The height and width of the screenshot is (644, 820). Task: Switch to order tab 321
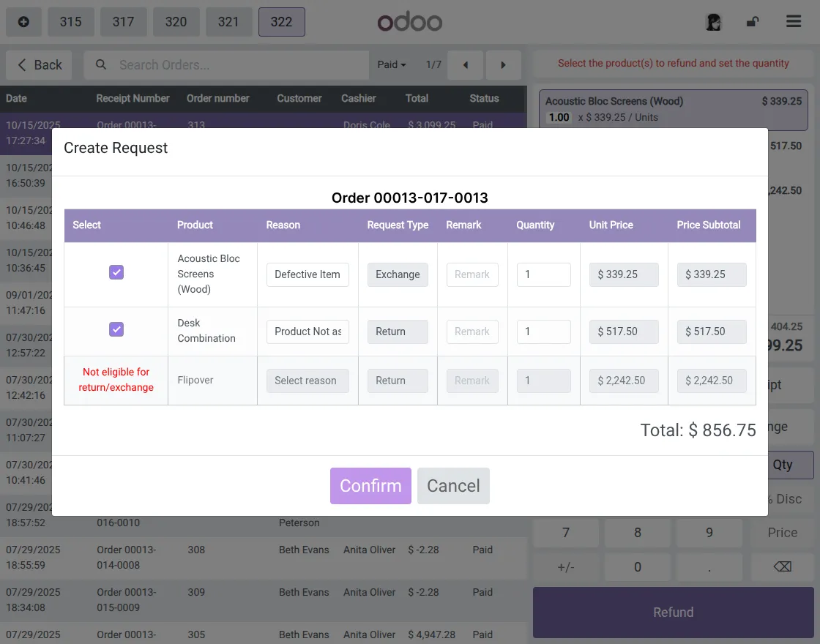228,22
